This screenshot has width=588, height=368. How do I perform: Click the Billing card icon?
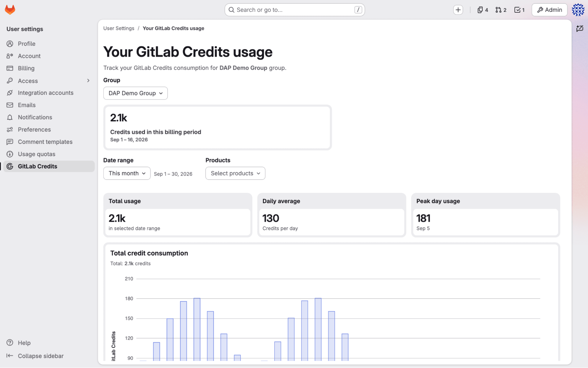(x=10, y=68)
